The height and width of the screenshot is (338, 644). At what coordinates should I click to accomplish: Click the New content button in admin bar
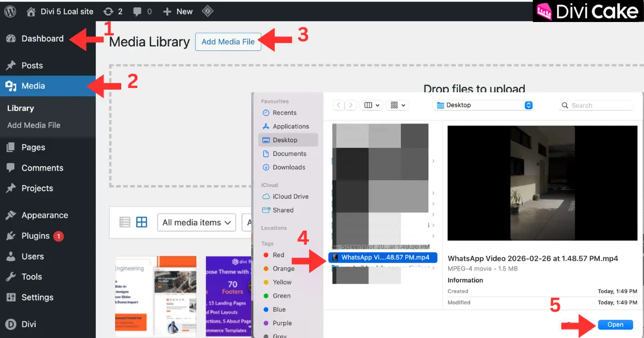(x=178, y=11)
